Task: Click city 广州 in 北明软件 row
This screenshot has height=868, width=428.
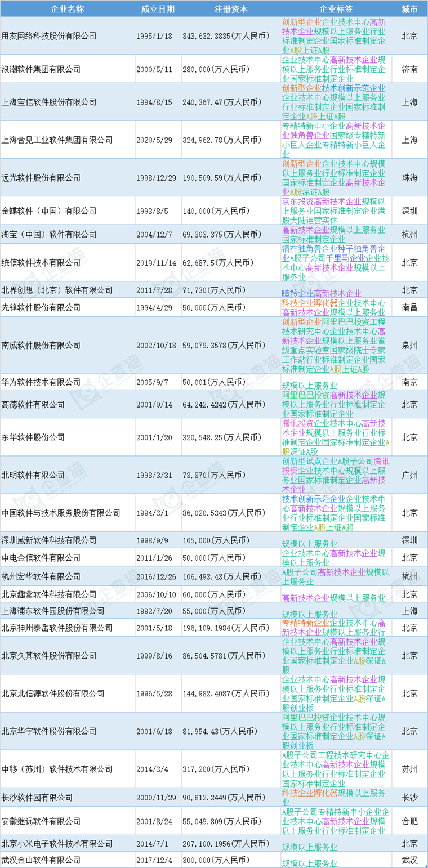Action: (410, 475)
